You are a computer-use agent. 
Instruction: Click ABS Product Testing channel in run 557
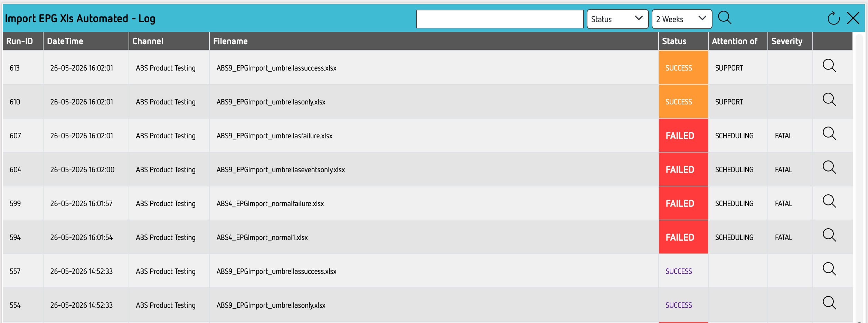[x=166, y=271]
